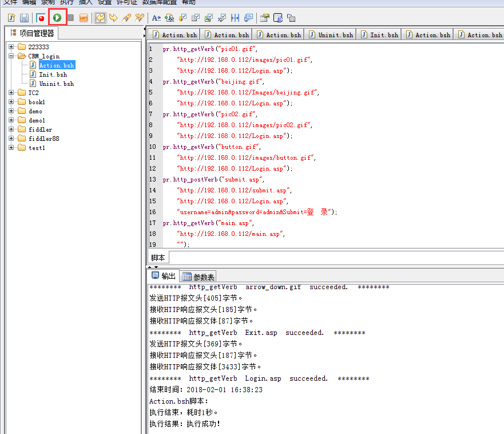Expand the demo1 project folder
The height and width of the screenshot is (434, 504).
coord(12,120)
